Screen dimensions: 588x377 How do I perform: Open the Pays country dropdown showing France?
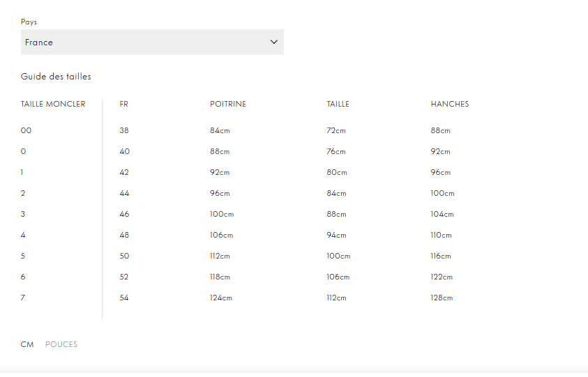click(x=152, y=42)
